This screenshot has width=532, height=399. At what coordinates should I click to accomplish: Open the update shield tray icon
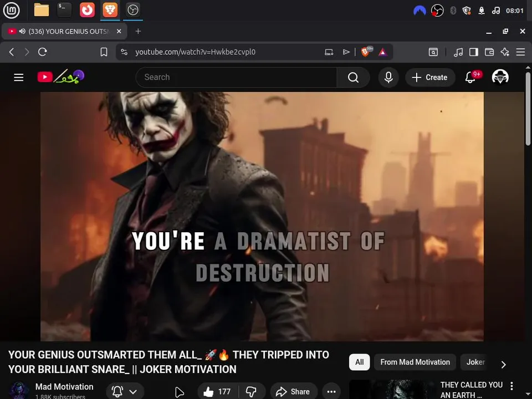click(x=467, y=11)
